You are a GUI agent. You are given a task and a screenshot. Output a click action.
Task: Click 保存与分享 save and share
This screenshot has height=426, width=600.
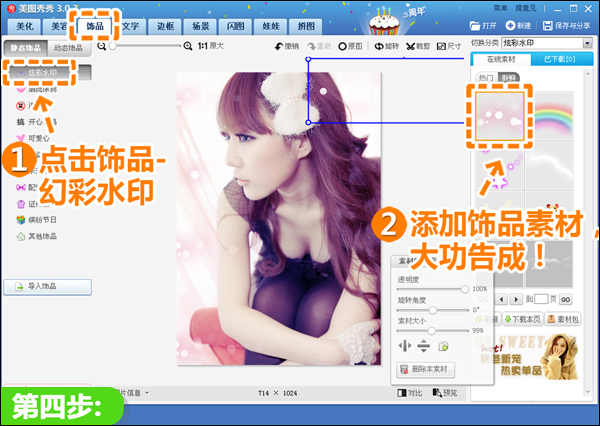(x=567, y=26)
